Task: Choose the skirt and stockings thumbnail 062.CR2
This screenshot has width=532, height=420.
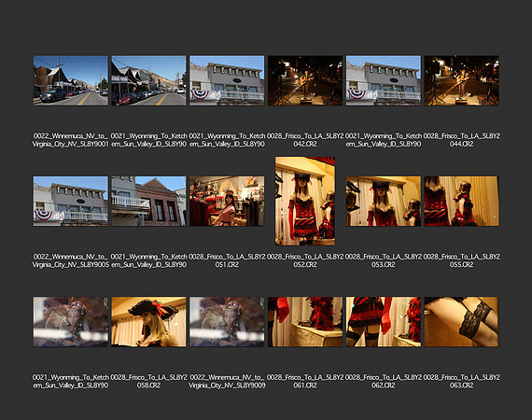Action: [384, 322]
